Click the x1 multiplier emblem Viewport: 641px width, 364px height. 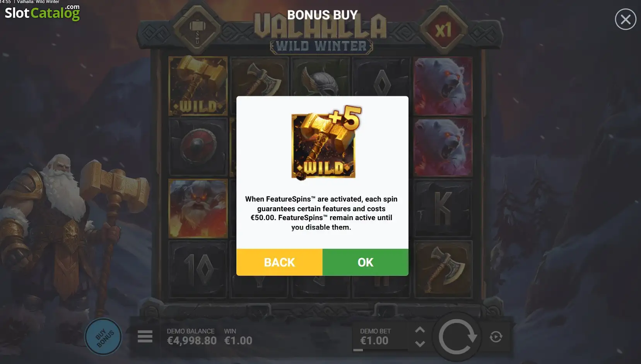(x=443, y=30)
